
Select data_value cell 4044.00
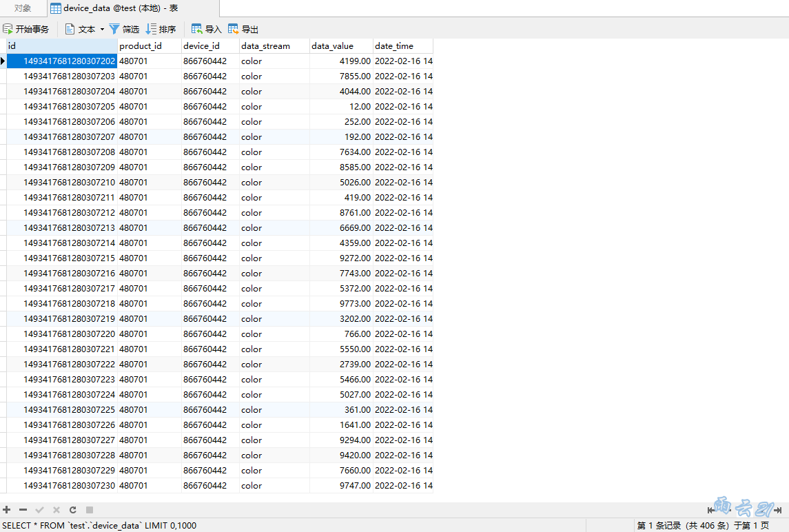pyautogui.click(x=341, y=92)
